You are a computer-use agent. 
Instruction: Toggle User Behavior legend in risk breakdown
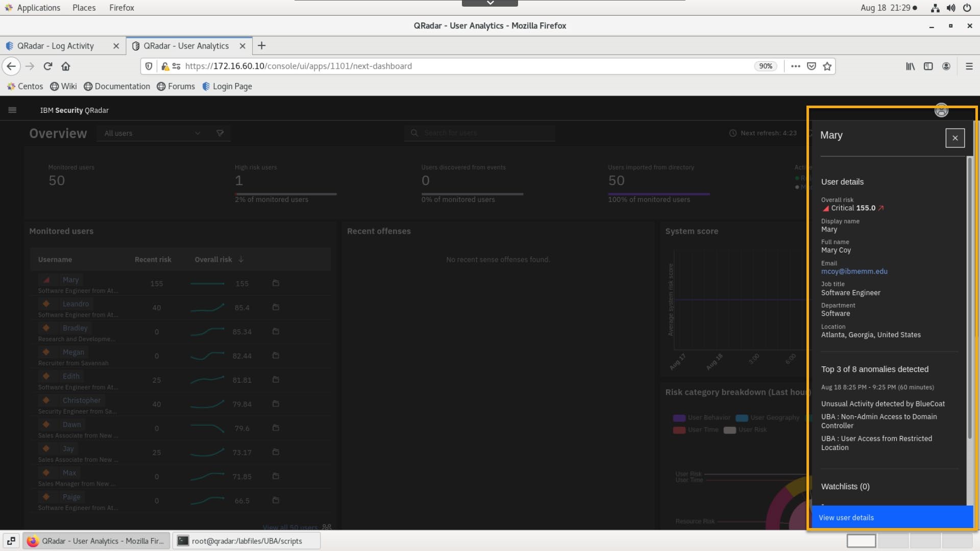(702, 418)
